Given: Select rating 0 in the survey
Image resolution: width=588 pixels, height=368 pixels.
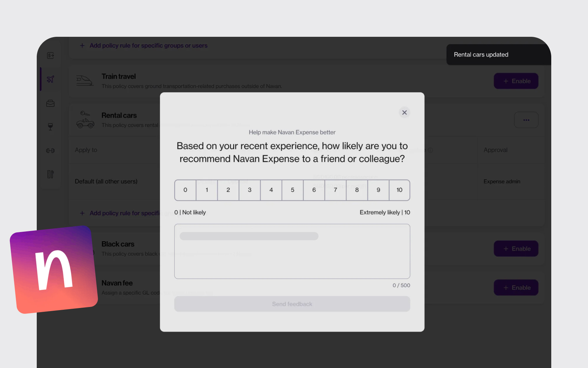Looking at the screenshot, I should [x=185, y=190].
